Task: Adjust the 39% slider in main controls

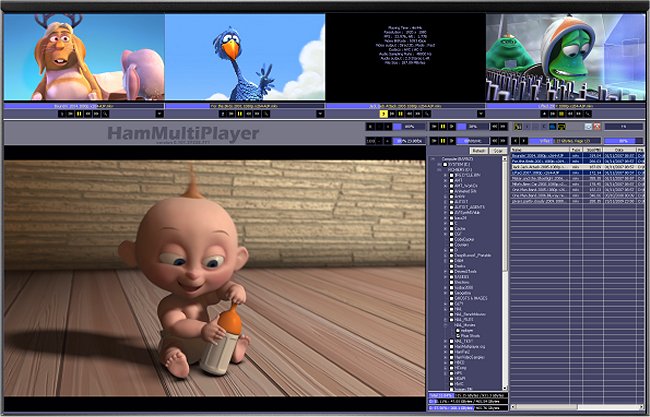Action: (473, 126)
